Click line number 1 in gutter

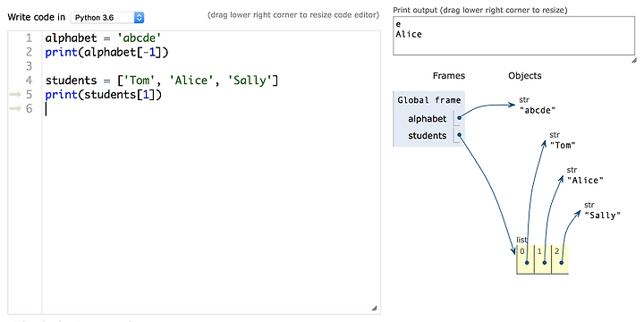(29, 38)
